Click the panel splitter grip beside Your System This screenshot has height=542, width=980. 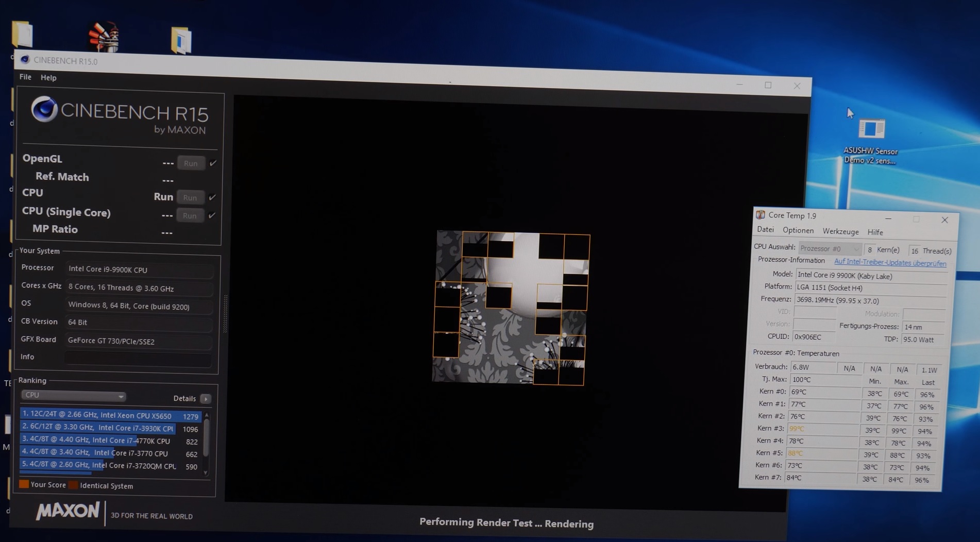pyautogui.click(x=225, y=313)
